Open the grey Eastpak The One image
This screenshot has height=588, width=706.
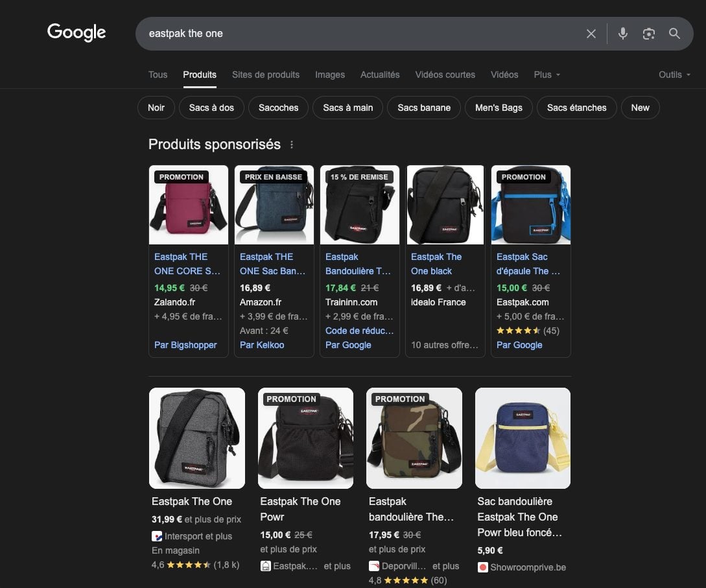pos(197,438)
